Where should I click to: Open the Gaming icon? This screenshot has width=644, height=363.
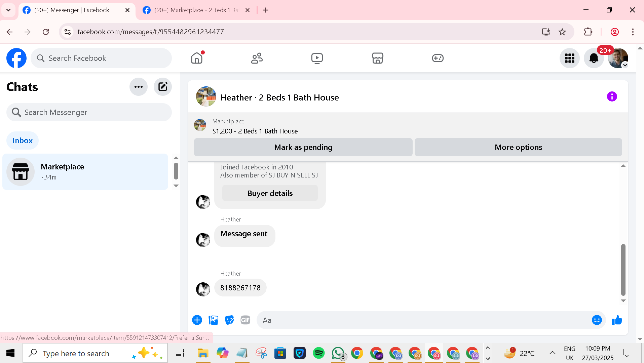point(438,58)
